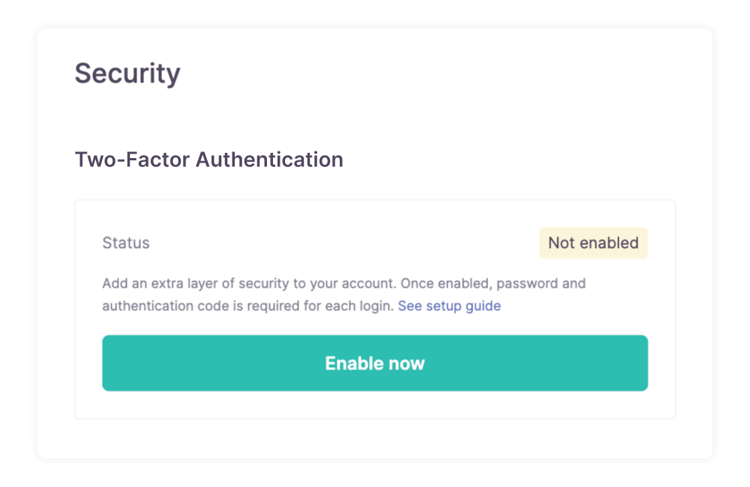
Task: Select the Status label
Action: click(126, 243)
